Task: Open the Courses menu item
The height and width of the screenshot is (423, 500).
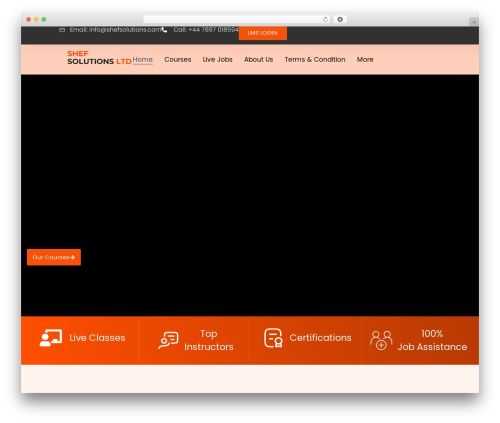Action: click(178, 60)
